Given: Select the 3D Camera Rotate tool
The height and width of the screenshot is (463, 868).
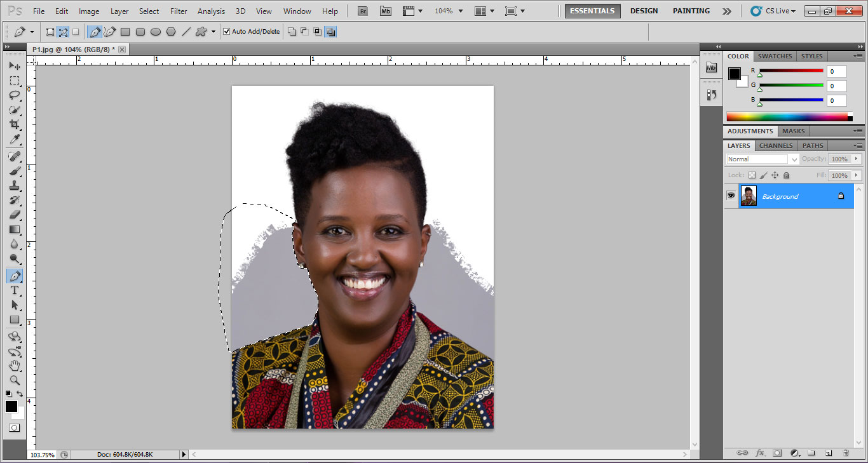Looking at the screenshot, I should [15, 351].
